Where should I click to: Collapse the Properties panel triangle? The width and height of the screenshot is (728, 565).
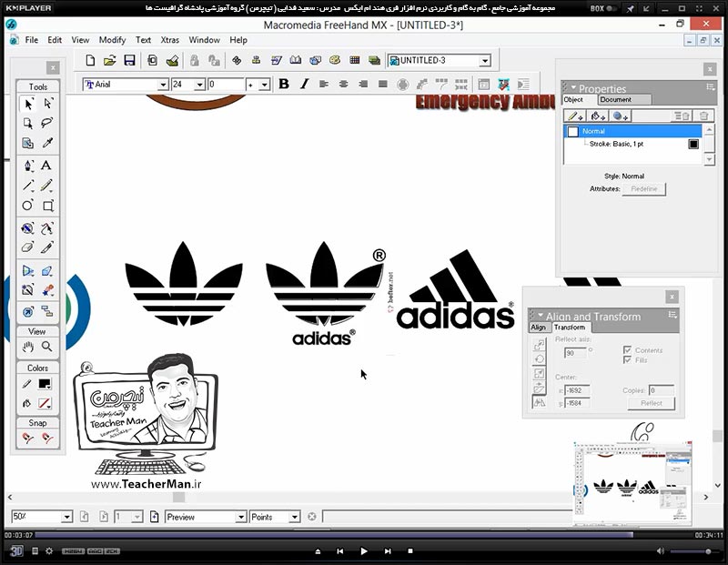[x=573, y=87]
